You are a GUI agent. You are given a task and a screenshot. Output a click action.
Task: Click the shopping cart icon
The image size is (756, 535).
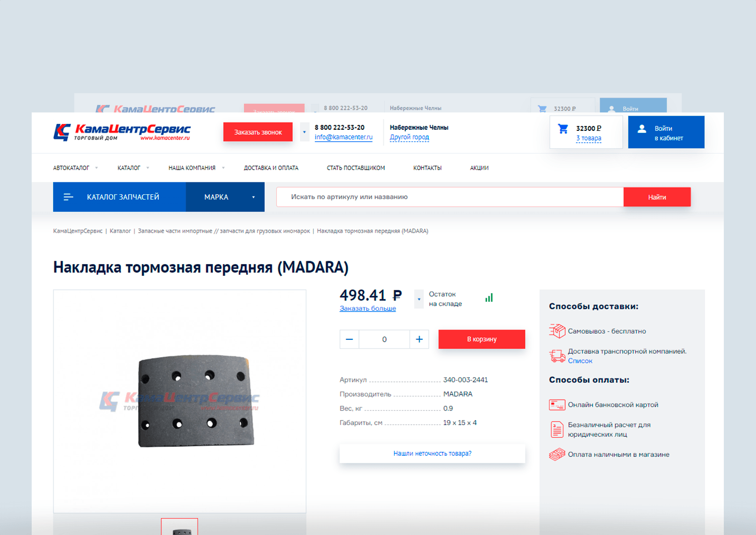[x=563, y=129]
